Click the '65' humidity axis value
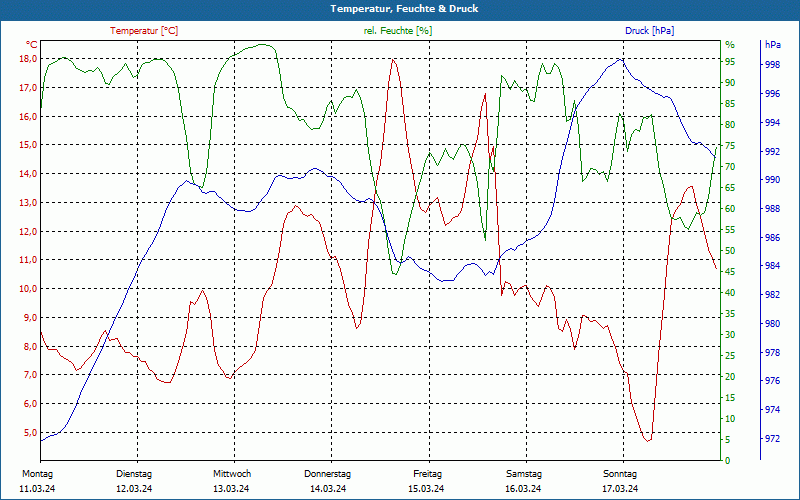Image resolution: width=800 pixels, height=500 pixels. click(730, 188)
